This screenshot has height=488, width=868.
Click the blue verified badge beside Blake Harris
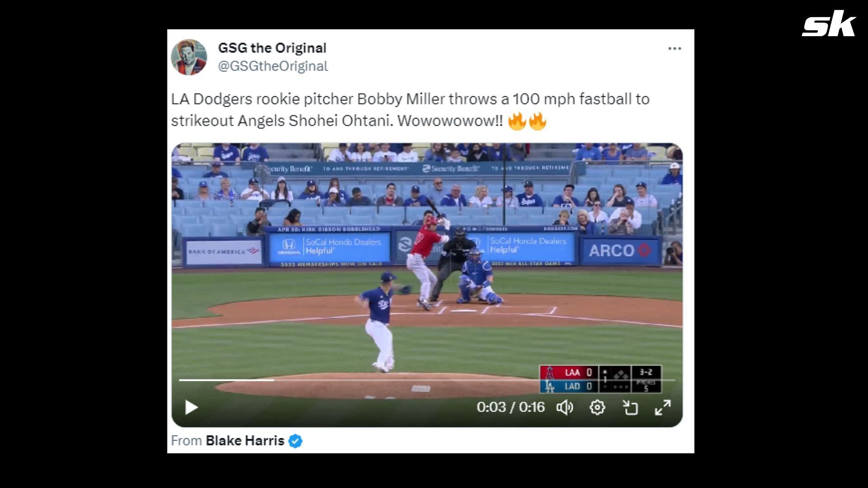296,441
